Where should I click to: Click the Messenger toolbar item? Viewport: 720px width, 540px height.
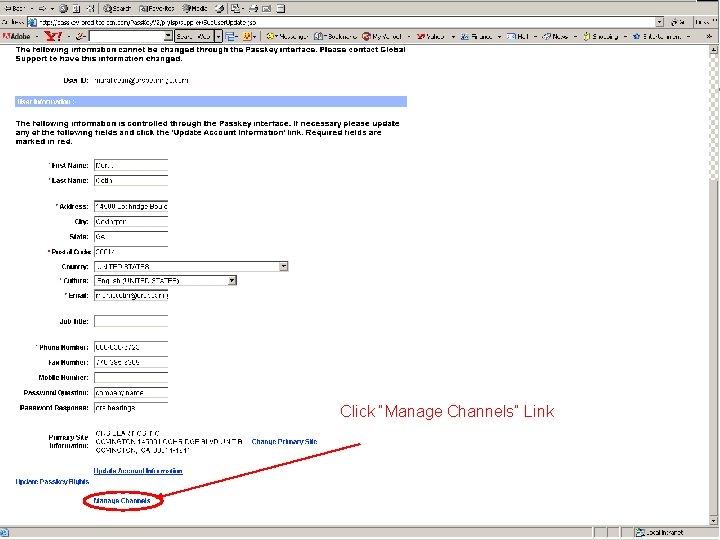coord(287,36)
